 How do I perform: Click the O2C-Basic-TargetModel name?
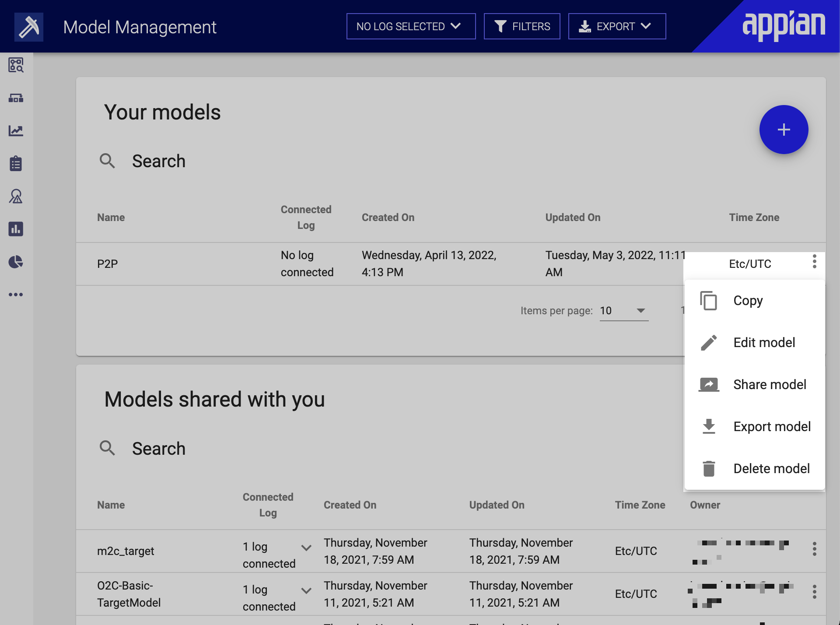(x=129, y=594)
